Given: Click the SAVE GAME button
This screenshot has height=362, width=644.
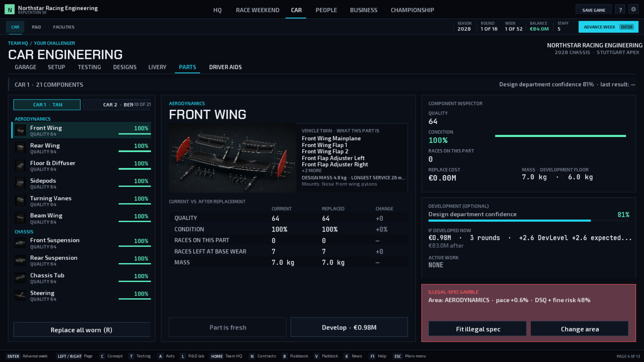Looking at the screenshot, I should [x=594, y=10].
